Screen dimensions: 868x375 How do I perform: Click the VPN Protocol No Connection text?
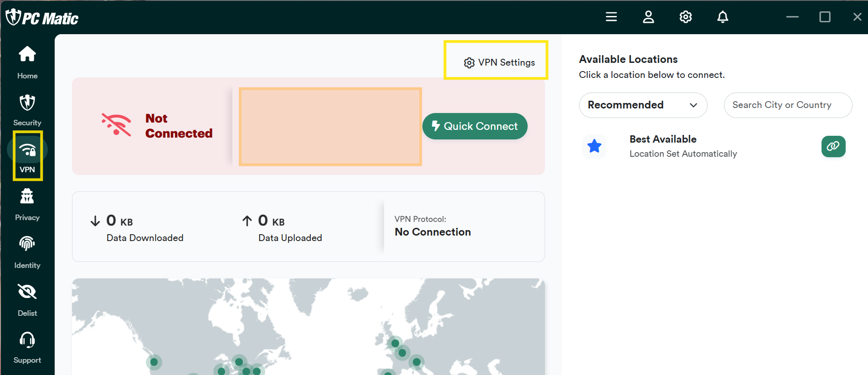433,232
